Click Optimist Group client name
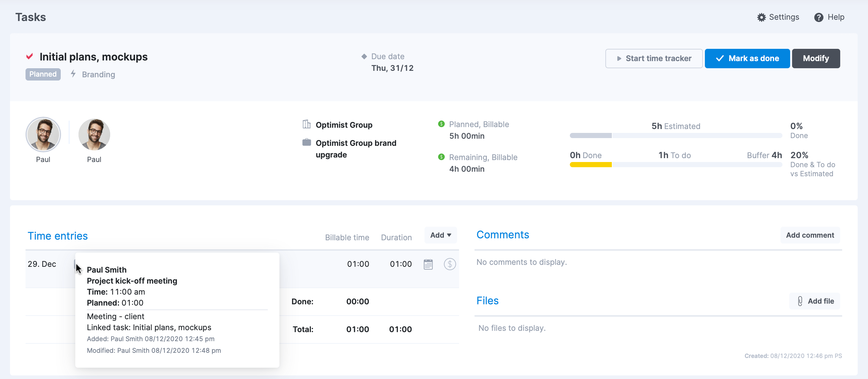The width and height of the screenshot is (868, 379). [x=344, y=125]
